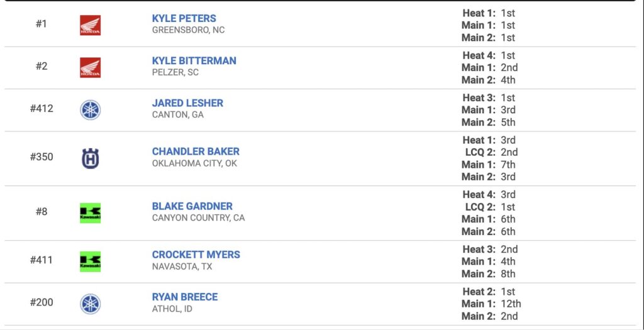Open Crockett Myers rider profile link
Image resolution: width=644 pixels, height=330 pixels.
coord(196,255)
